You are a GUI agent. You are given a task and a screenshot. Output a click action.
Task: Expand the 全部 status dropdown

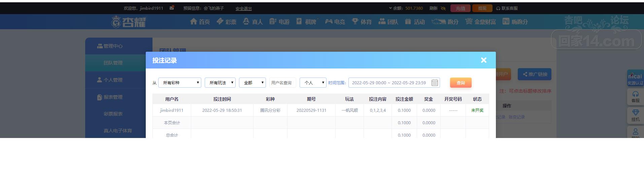(x=252, y=83)
